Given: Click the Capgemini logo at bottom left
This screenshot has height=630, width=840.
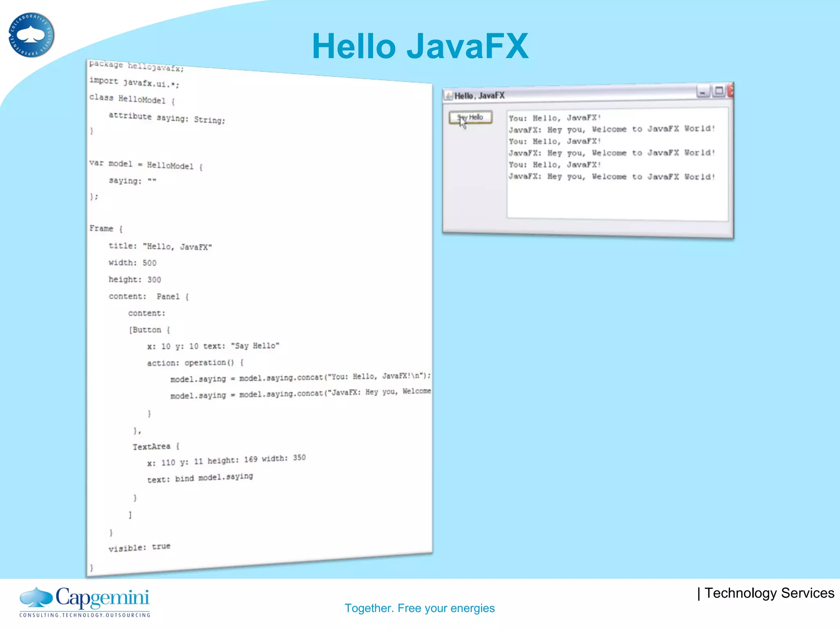Looking at the screenshot, I should 84,601.
